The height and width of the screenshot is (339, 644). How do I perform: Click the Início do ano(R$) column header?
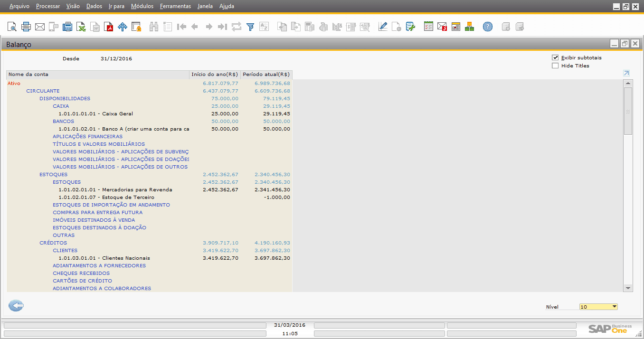(215, 75)
